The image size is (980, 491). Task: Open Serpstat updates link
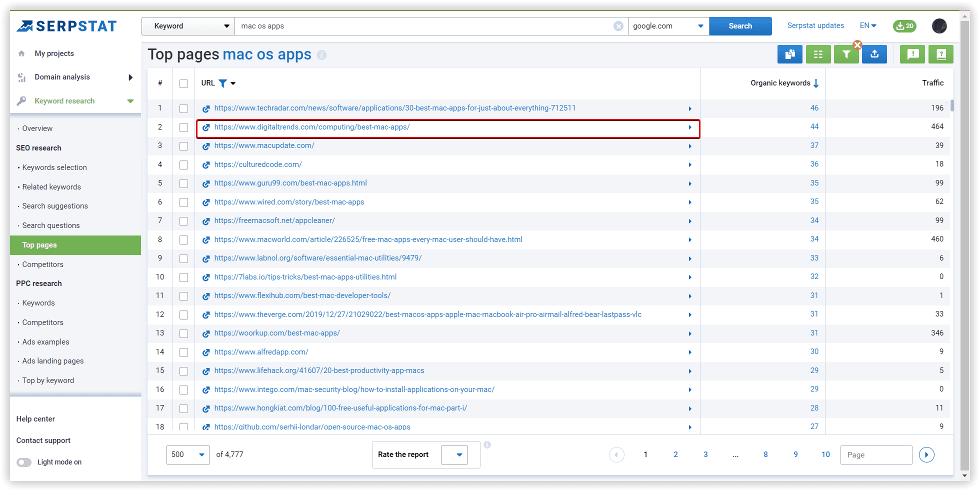pyautogui.click(x=815, y=25)
